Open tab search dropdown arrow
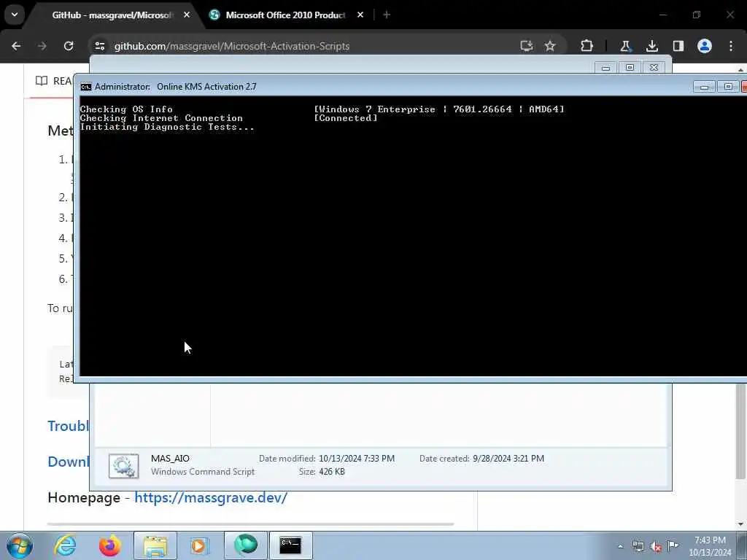Screen dimensions: 747x560 pyautogui.click(x=15, y=15)
